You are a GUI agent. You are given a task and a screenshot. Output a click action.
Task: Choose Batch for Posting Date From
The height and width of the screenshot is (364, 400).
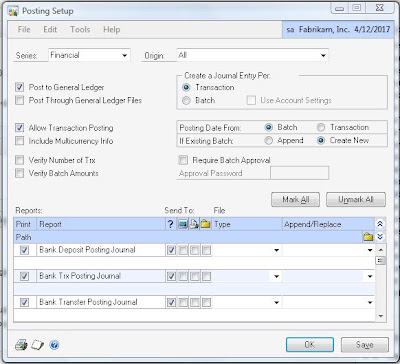tap(268, 127)
